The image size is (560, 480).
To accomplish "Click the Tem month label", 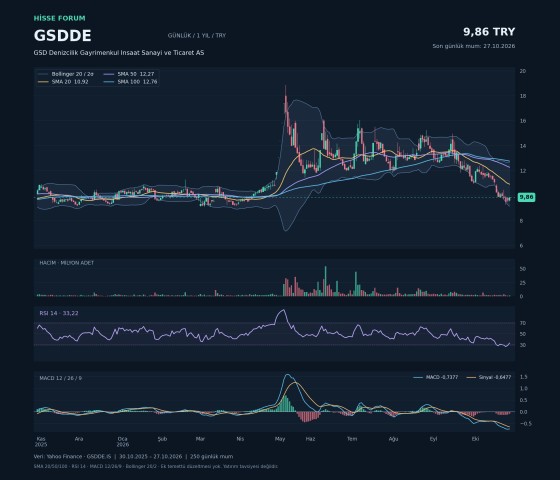I will pos(352,439).
